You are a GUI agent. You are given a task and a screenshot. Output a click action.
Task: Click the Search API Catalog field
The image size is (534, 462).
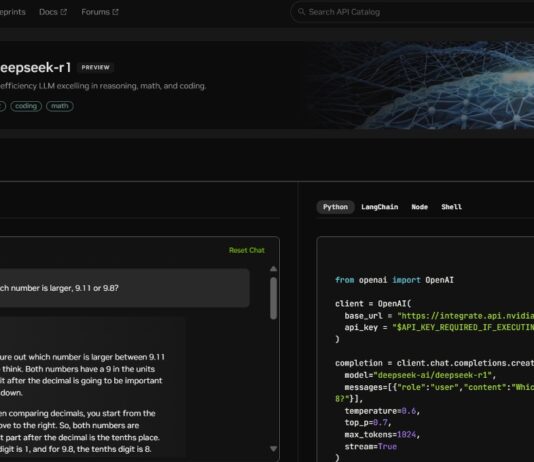412,12
